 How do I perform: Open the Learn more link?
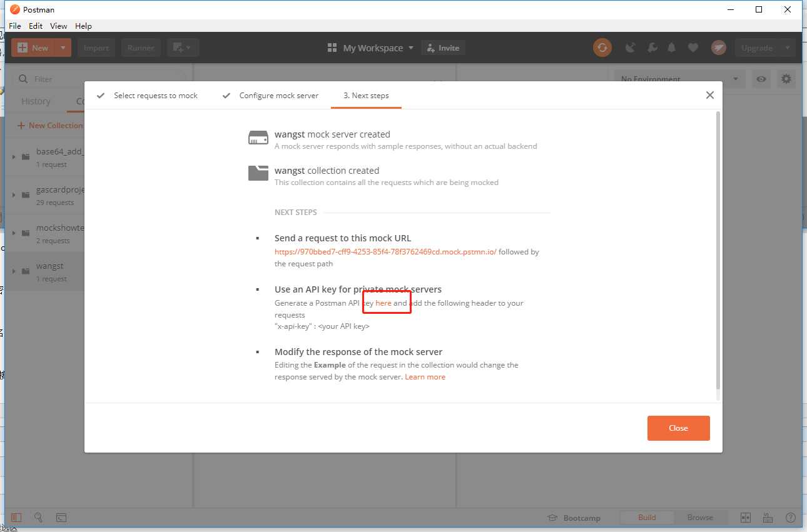tap(425, 377)
